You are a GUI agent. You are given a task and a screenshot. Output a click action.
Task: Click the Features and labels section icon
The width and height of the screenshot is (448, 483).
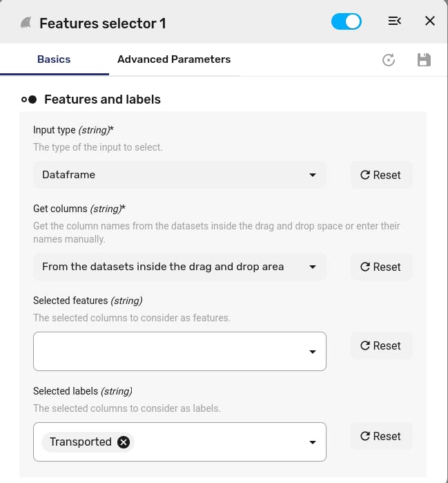click(x=29, y=100)
